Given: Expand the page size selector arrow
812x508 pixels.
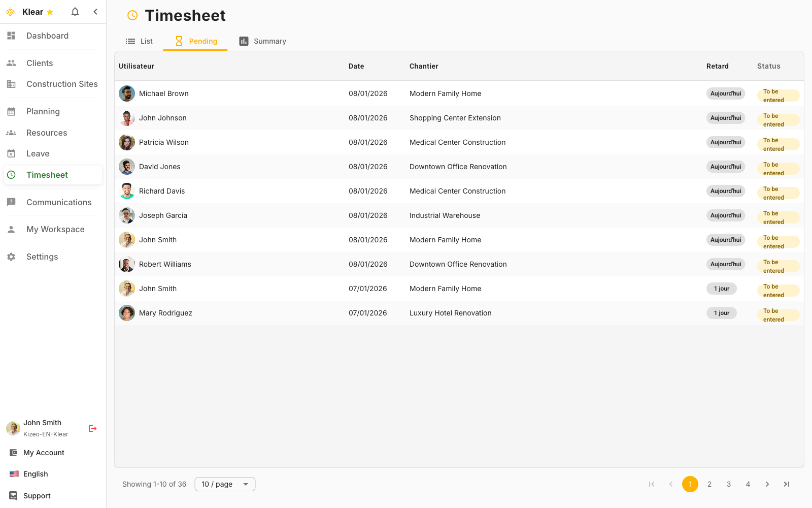Looking at the screenshot, I should coord(246,484).
